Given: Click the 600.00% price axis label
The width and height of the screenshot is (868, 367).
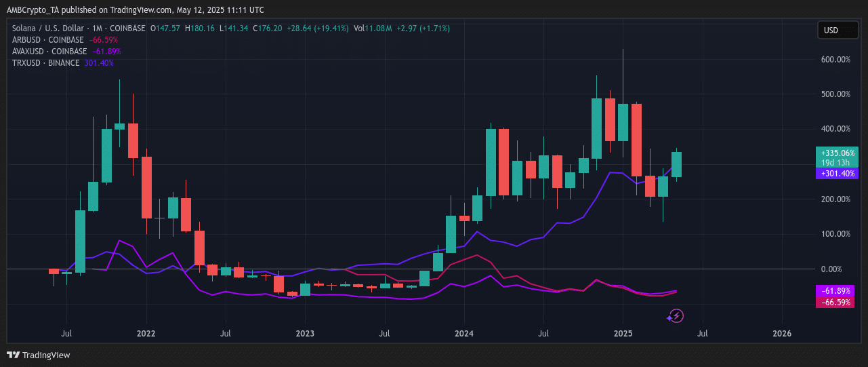Looking at the screenshot, I should click(835, 60).
